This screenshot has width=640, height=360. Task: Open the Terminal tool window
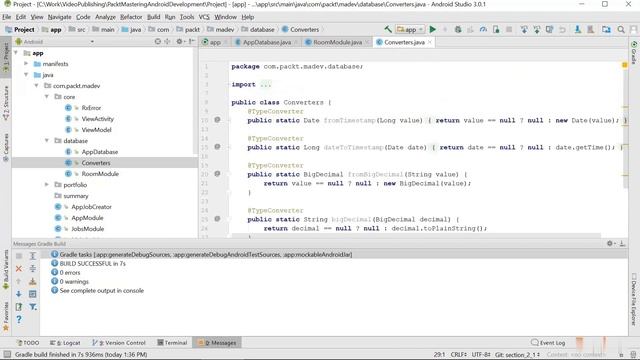(x=172, y=342)
